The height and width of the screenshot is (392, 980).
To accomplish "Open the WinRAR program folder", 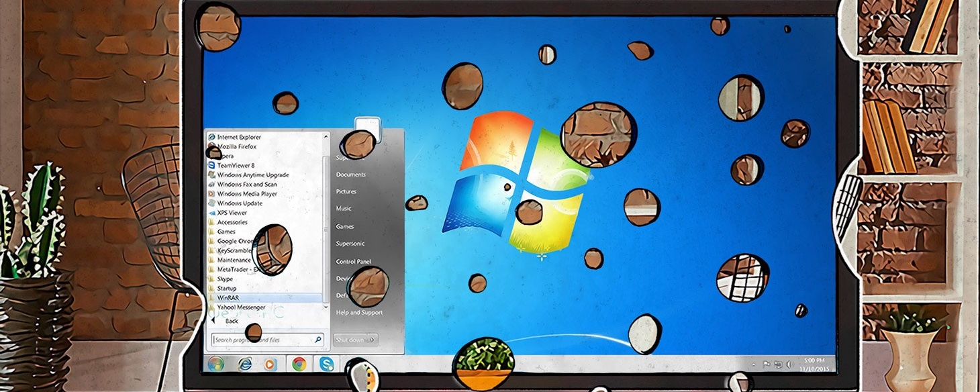I will (228, 297).
